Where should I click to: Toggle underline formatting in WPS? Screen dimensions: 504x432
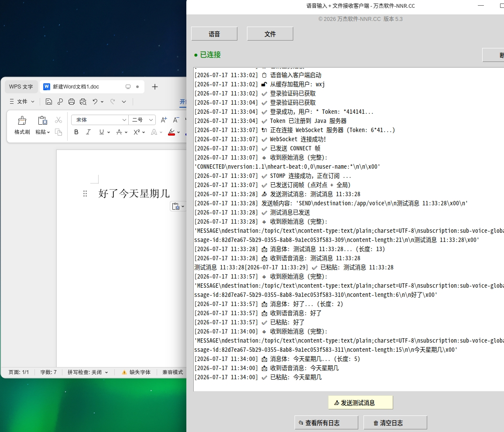pos(102,132)
